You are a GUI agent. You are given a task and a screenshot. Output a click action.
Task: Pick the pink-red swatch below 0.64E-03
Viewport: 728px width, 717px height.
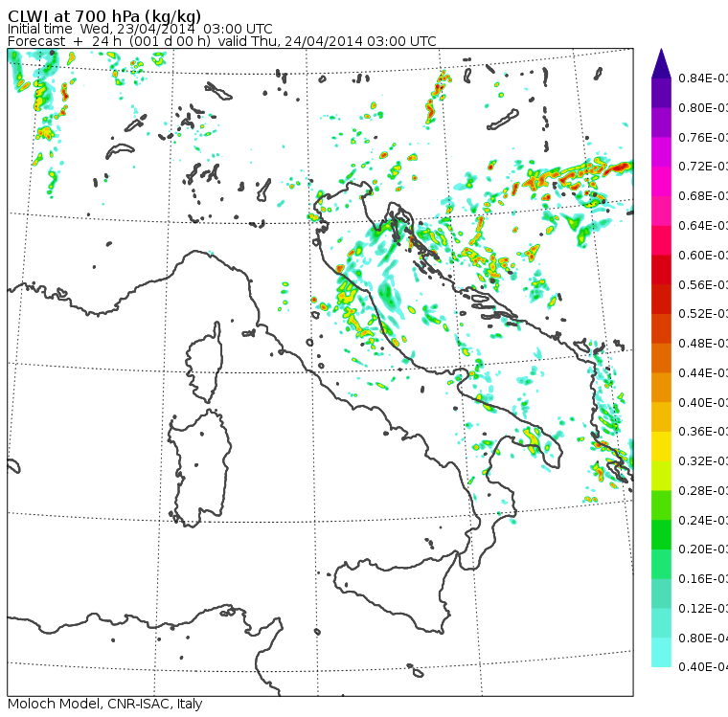pos(661,240)
